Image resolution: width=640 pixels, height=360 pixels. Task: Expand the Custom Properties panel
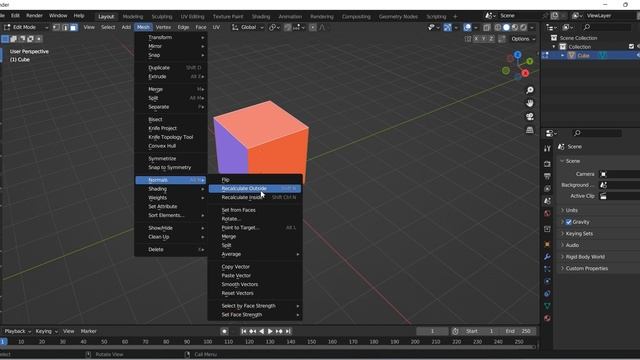pos(587,269)
